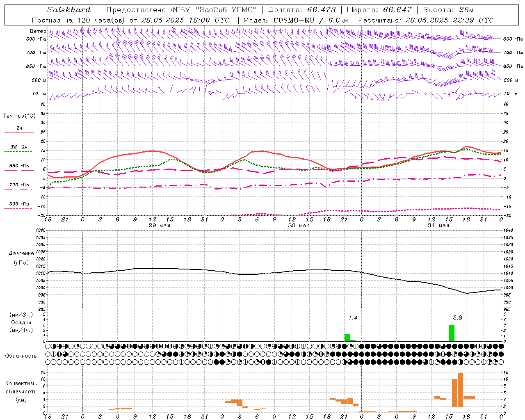Select the 'Предоставлено ФГБУ "ЗапСиб УГМС"' text
This screenshot has width=525, height=420.
click(x=181, y=10)
